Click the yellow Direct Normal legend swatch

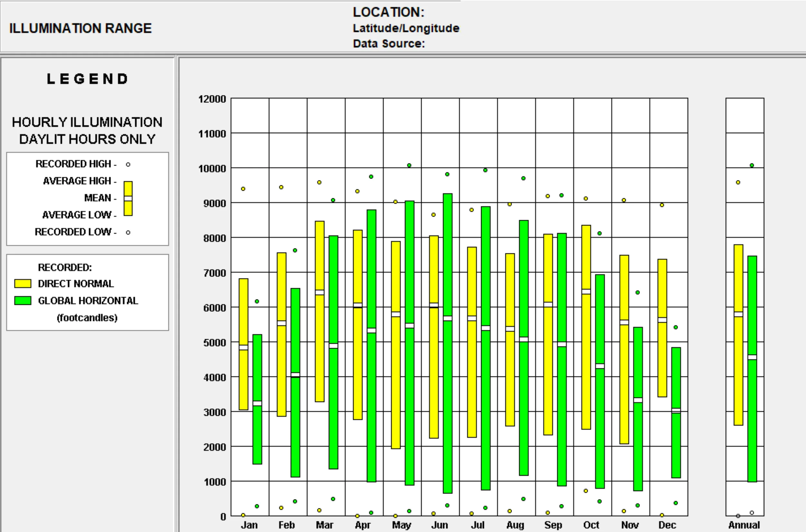point(23,283)
